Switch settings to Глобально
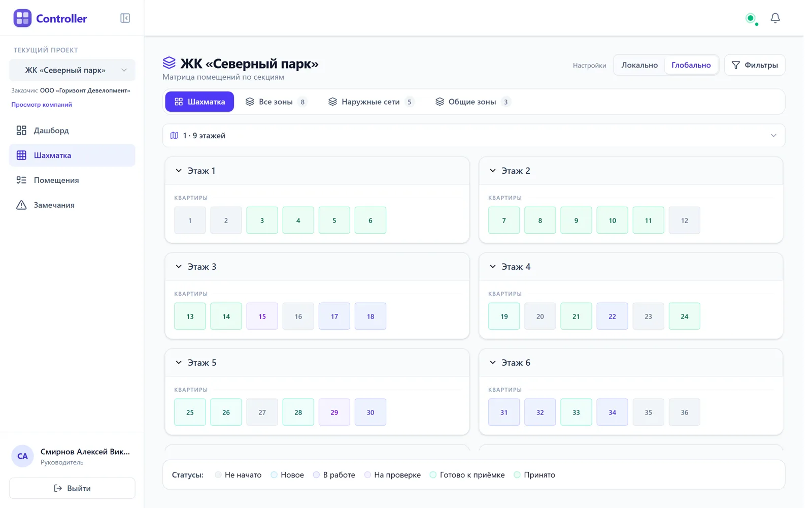The width and height of the screenshot is (812, 508). point(691,65)
